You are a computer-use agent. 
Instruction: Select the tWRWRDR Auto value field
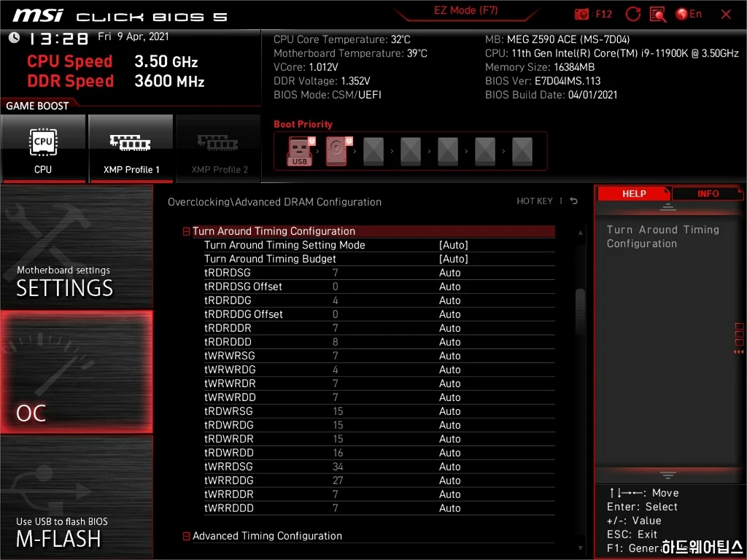click(x=449, y=384)
